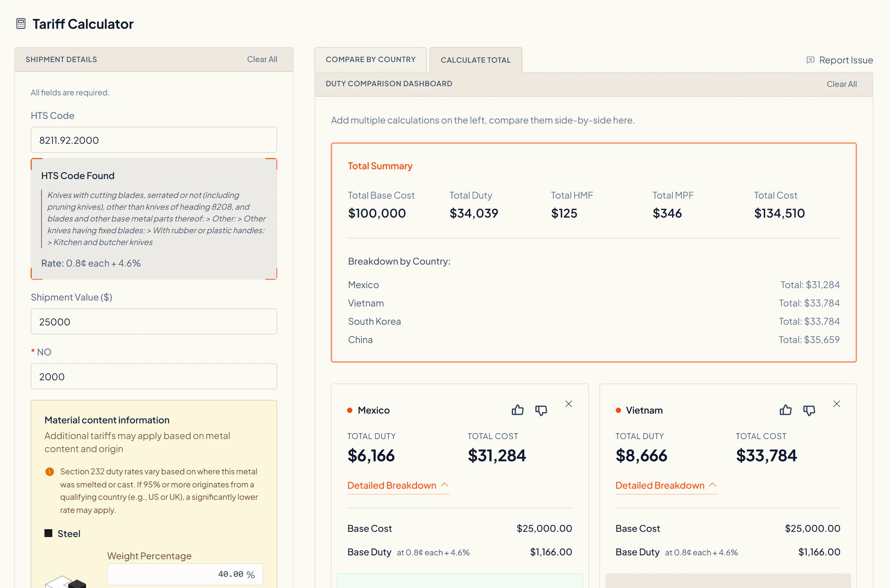
Task: Click Mexico's Total Duty $6,166
Action: [x=371, y=455]
